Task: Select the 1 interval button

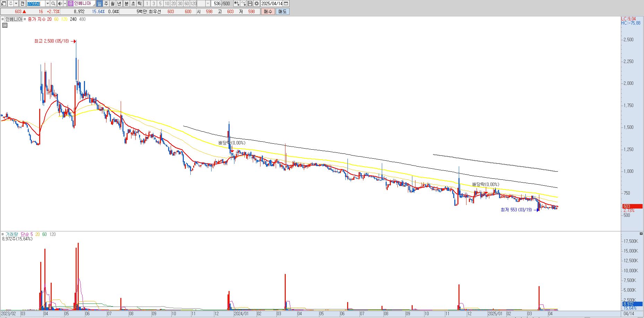Action: tap(147, 3)
